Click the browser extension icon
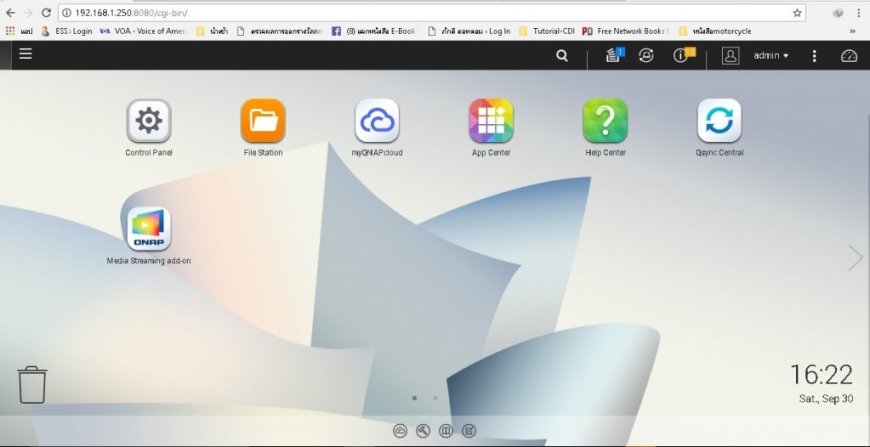The width and height of the screenshot is (870, 447). pyautogui.click(x=838, y=13)
